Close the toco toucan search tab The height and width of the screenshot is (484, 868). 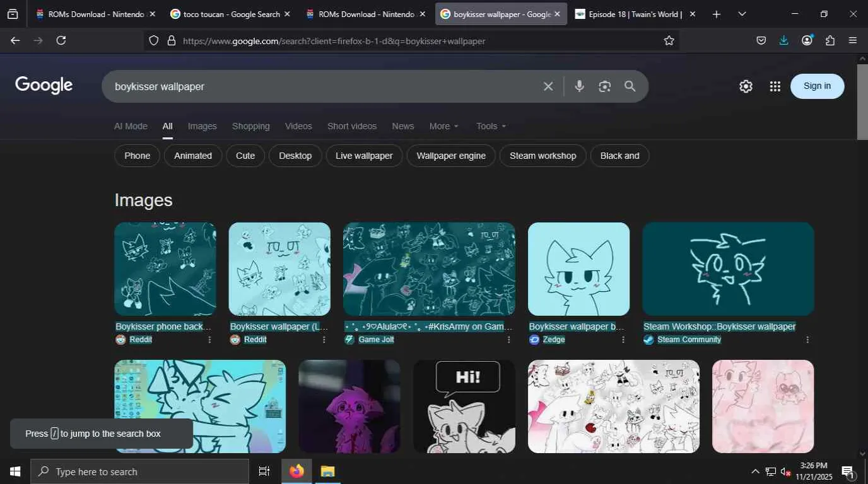pos(287,14)
